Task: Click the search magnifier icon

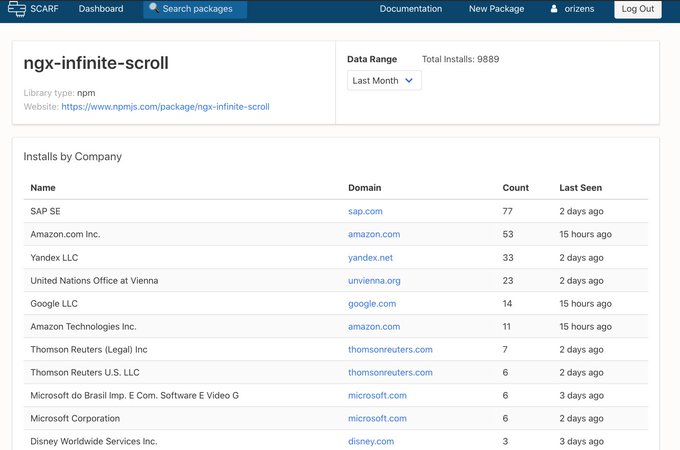Action: [x=154, y=8]
